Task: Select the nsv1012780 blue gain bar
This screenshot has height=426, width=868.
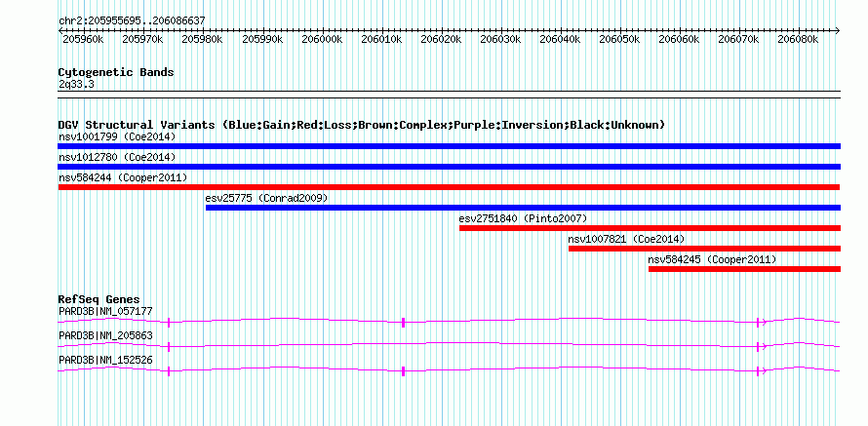Action: point(449,167)
